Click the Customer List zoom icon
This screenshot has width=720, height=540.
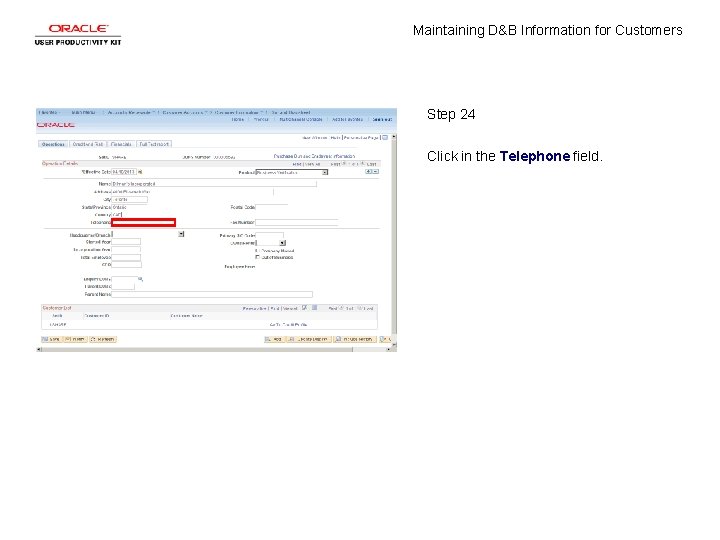(x=304, y=308)
